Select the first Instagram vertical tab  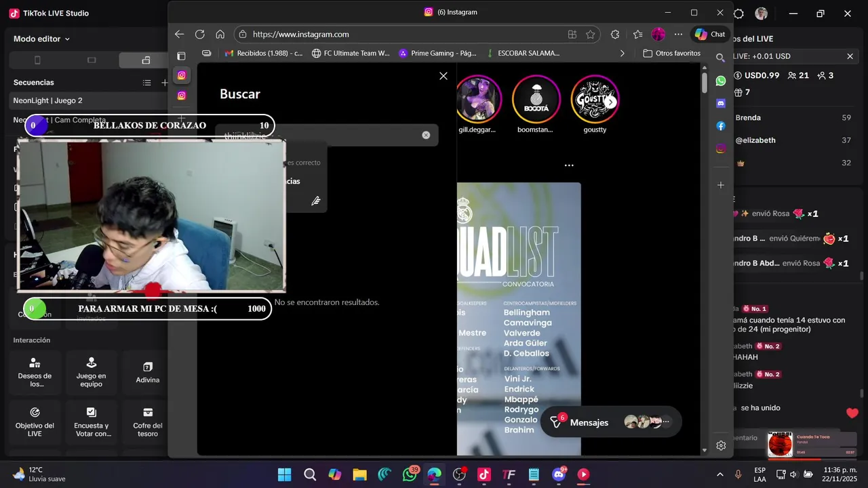pyautogui.click(x=181, y=75)
